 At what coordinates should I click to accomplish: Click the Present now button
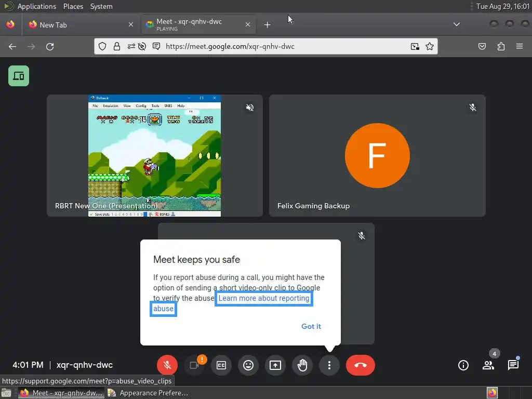[x=275, y=365]
